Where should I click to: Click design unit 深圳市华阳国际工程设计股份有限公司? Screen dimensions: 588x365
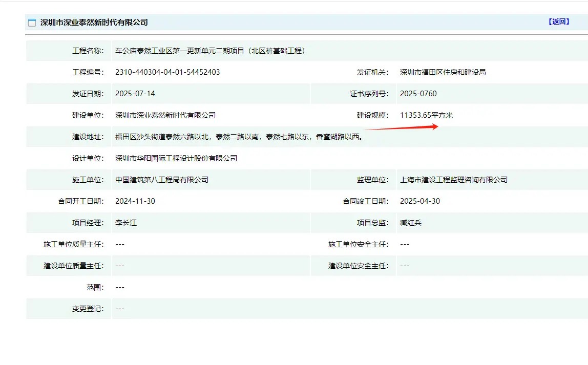tap(176, 158)
